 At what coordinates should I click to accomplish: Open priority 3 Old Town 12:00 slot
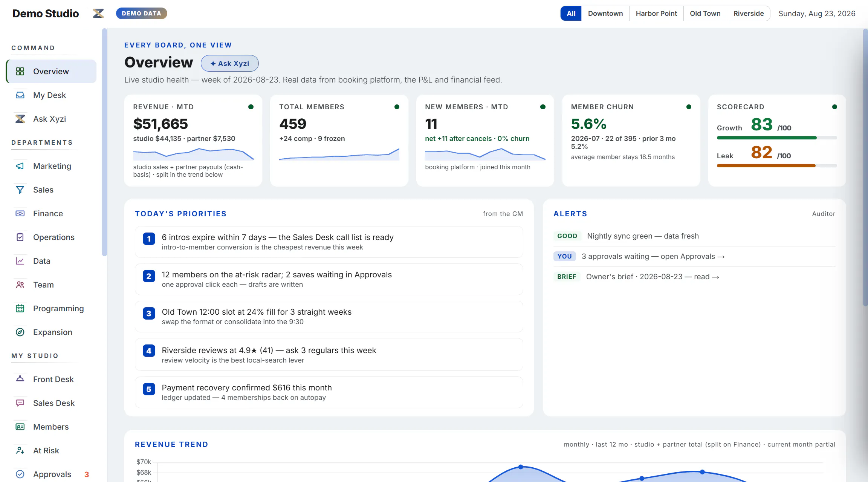coord(329,317)
